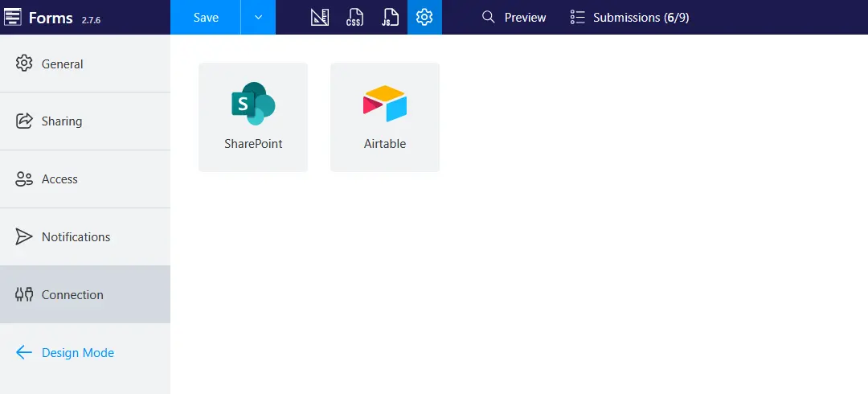Image resolution: width=868 pixels, height=394 pixels.
Task: Open the CSS editor
Action: [x=355, y=17]
